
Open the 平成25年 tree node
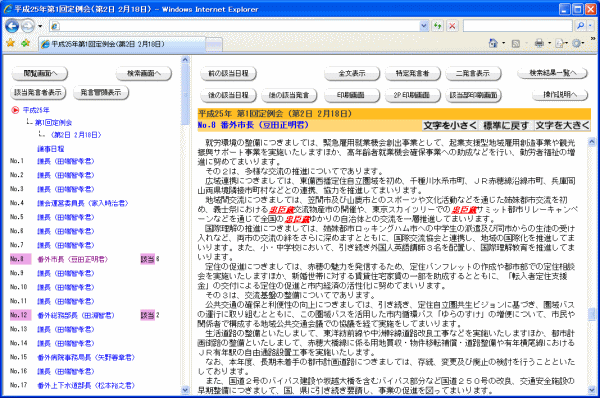(36, 110)
